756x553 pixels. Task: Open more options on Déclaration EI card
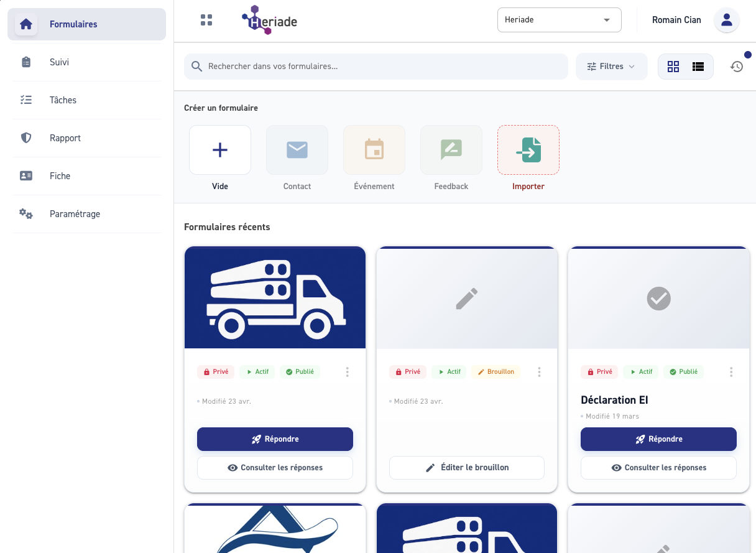731,372
